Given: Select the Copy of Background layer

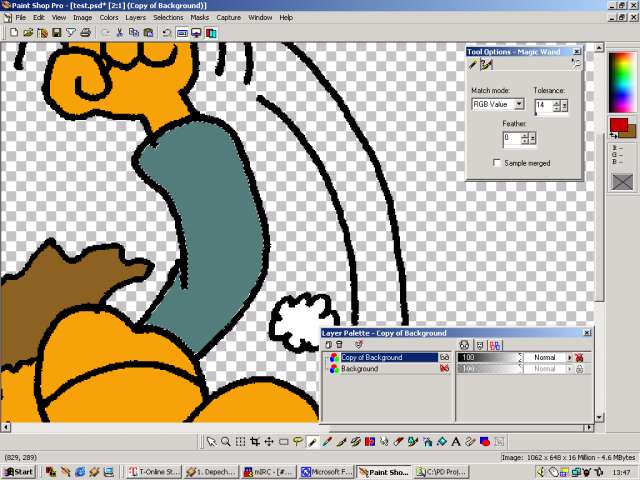Looking at the screenshot, I should pos(389,357).
